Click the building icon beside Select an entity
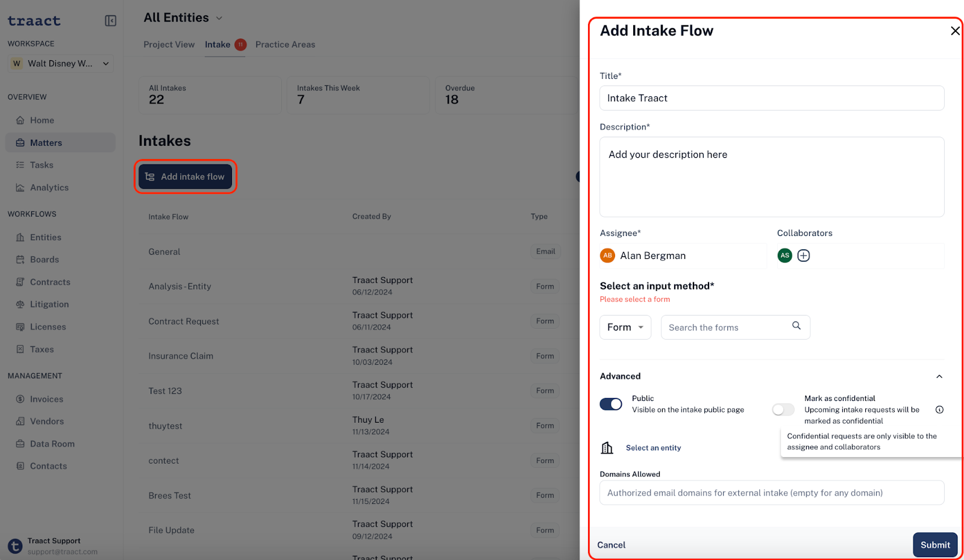The width and height of the screenshot is (964, 560). (x=607, y=447)
